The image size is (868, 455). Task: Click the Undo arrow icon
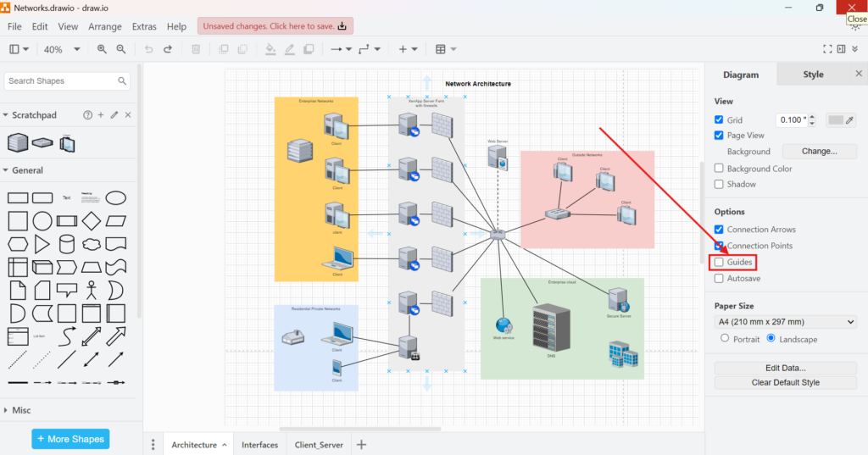click(x=149, y=49)
